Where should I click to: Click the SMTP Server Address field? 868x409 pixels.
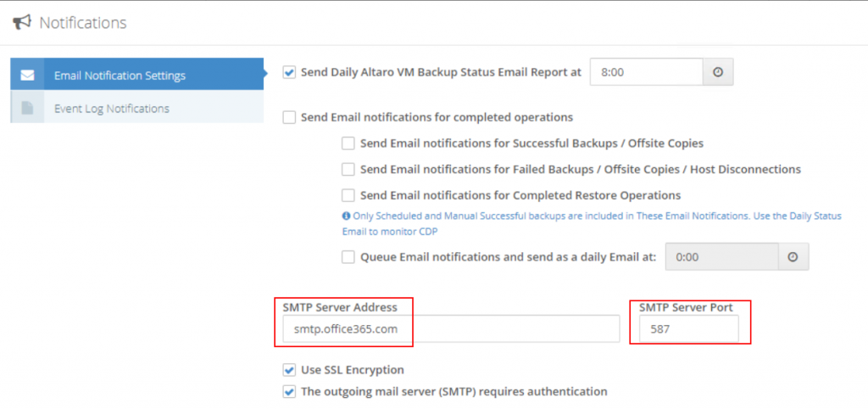(x=451, y=328)
